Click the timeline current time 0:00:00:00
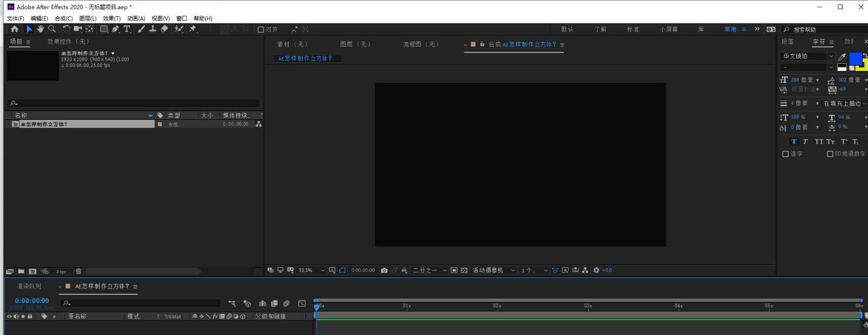Viewport: 868px width, 335px height. [32, 301]
